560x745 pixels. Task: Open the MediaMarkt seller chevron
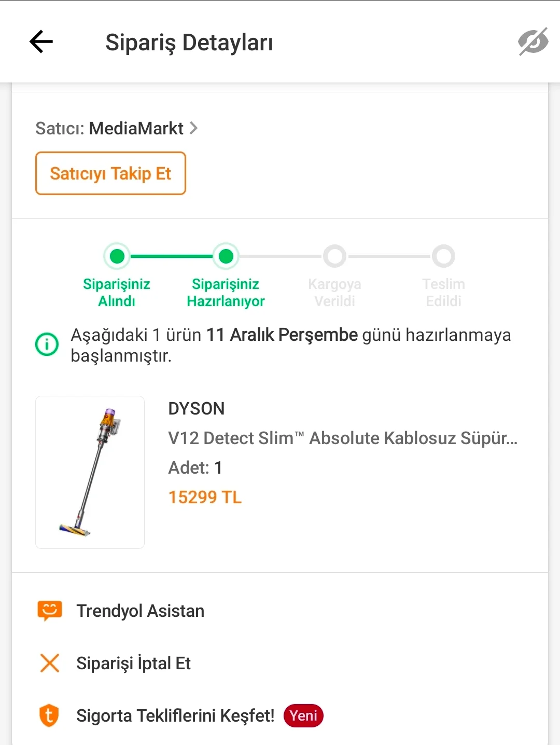click(194, 128)
